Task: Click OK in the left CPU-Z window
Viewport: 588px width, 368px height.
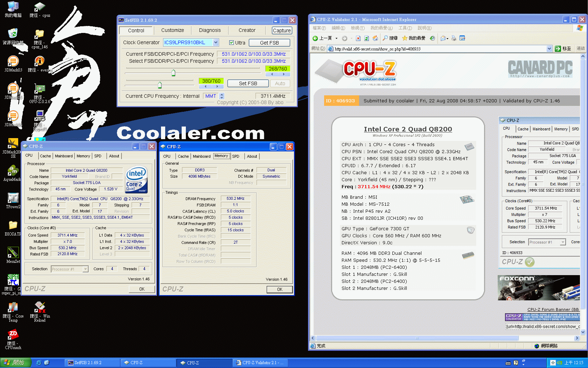Action: pyautogui.click(x=142, y=289)
